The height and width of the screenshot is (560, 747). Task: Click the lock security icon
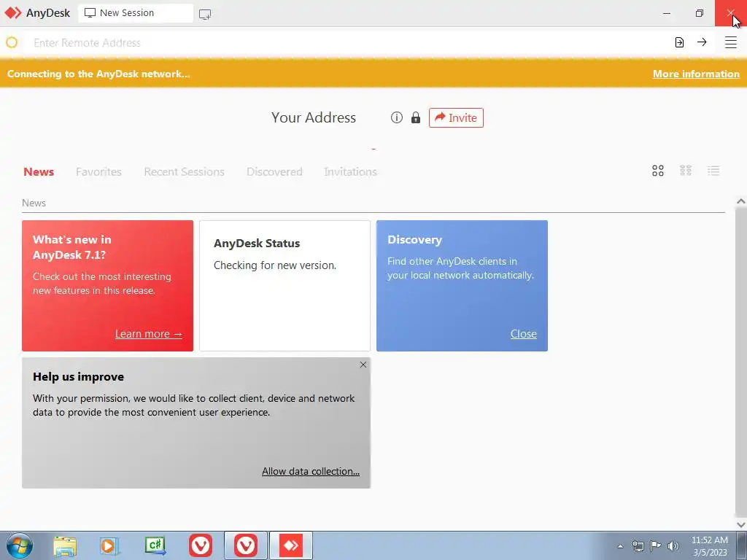coord(416,117)
